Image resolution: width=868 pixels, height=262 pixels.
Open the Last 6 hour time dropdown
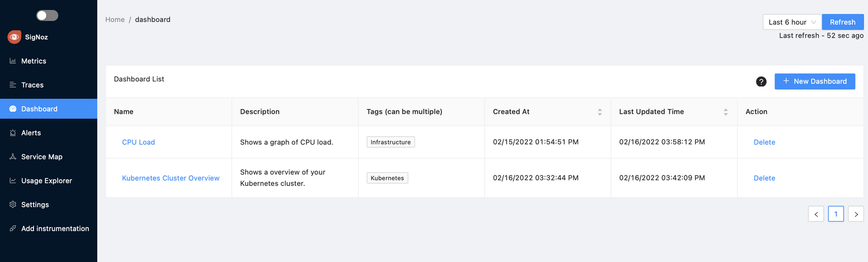click(792, 22)
